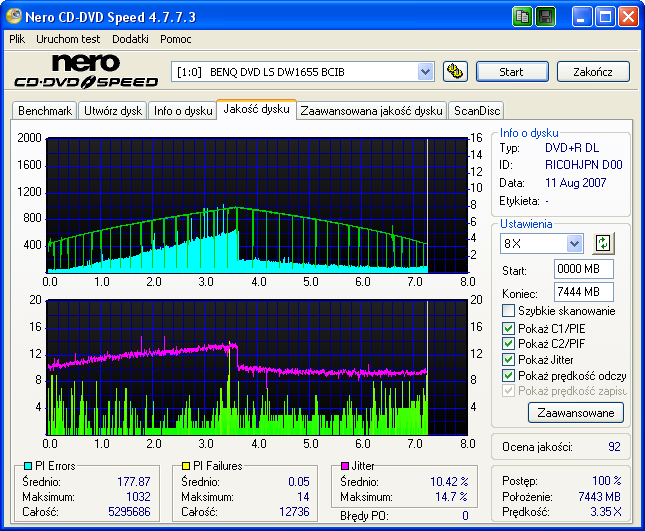Click the Położenie 7443 MB value
Viewport: 645px width, 531px height.
point(599,496)
